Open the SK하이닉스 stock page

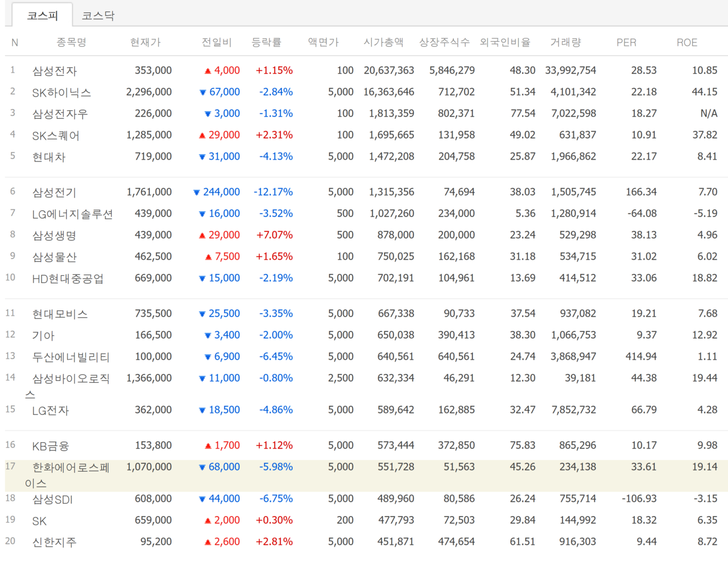(x=61, y=93)
